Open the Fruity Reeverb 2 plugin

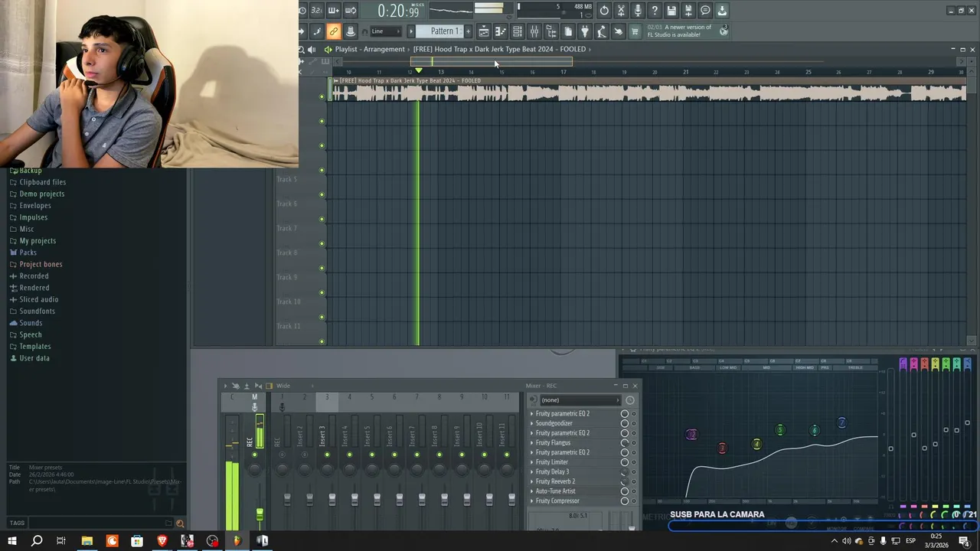pos(555,481)
